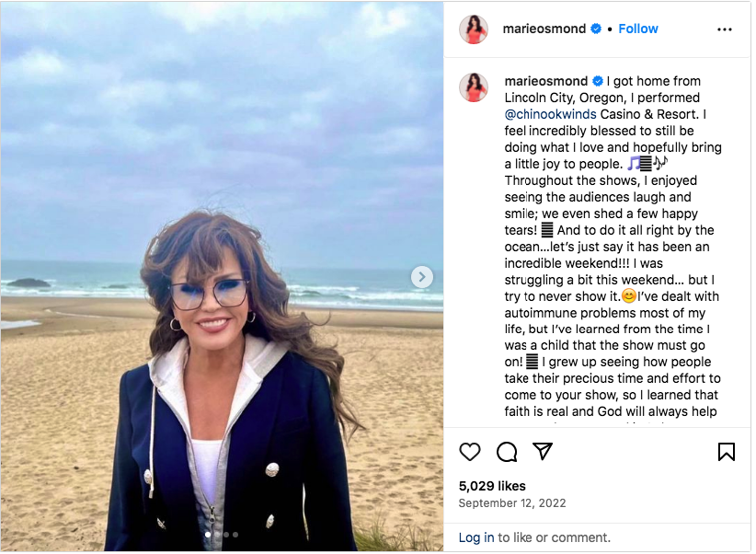The height and width of the screenshot is (554, 756).
Task: Open the header marieosmond profile picture
Action: (474, 29)
